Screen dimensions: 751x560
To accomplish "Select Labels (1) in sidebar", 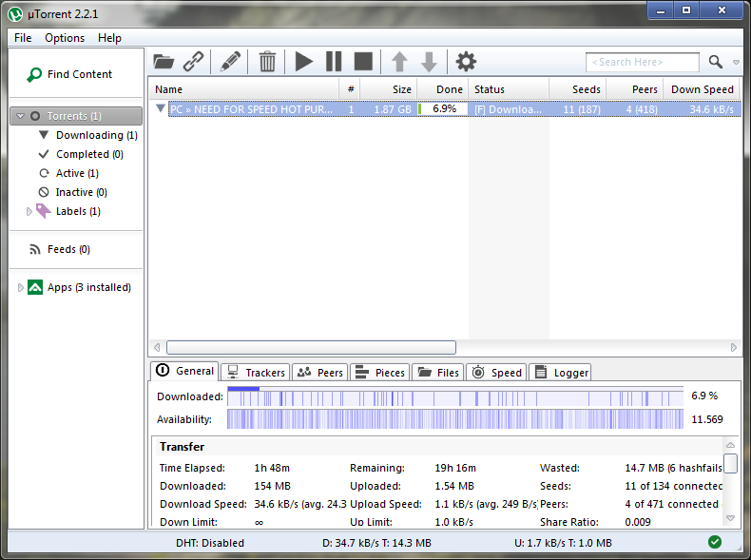I will click(x=68, y=211).
